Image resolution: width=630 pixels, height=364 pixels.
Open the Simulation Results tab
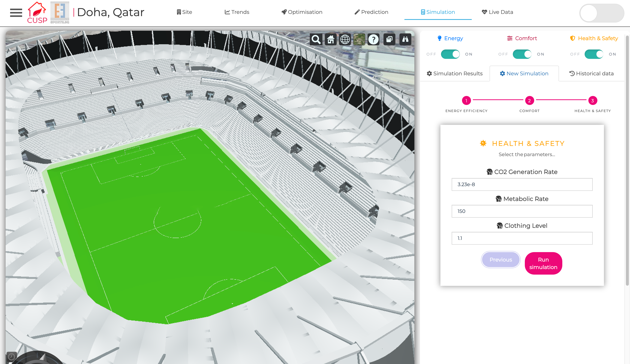coord(454,73)
